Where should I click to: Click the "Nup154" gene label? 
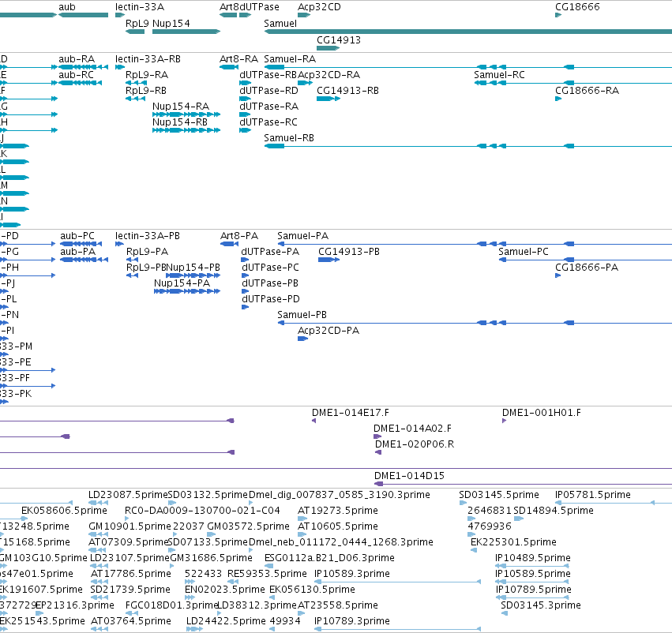click(171, 23)
